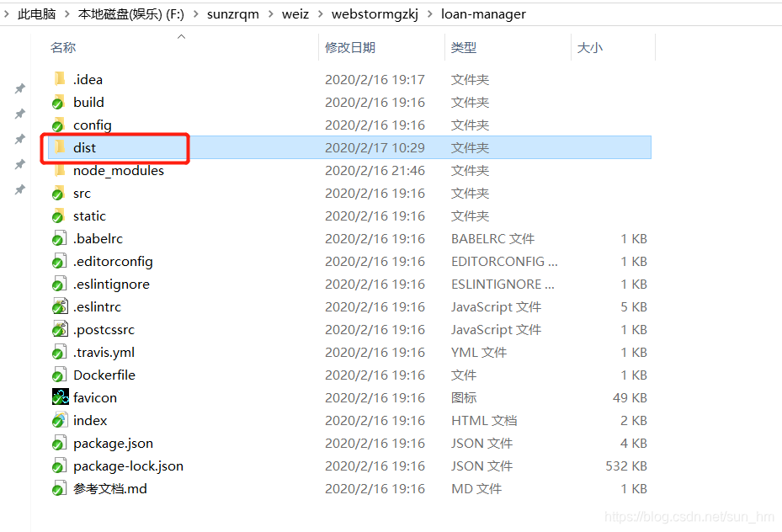
Task: Click the .eslintignore file icon
Action: click(x=60, y=284)
